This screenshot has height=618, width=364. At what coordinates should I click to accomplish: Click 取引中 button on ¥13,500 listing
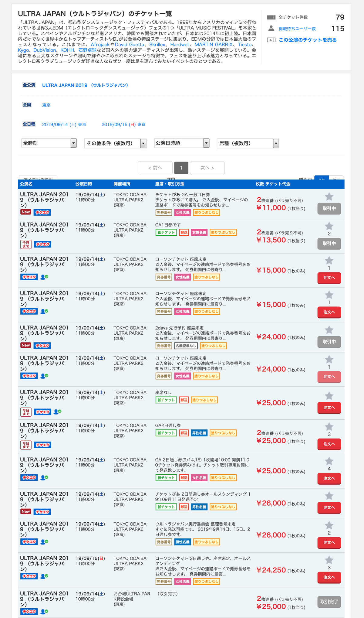[x=329, y=244]
